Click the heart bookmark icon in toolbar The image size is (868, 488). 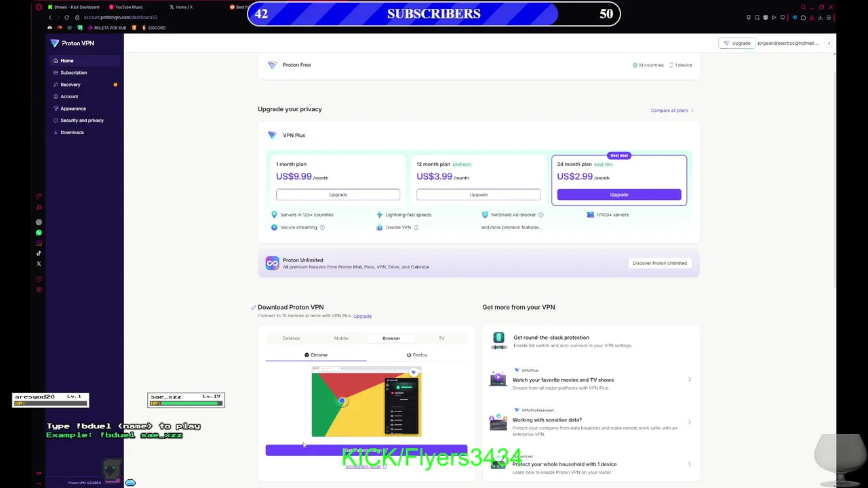(783, 17)
